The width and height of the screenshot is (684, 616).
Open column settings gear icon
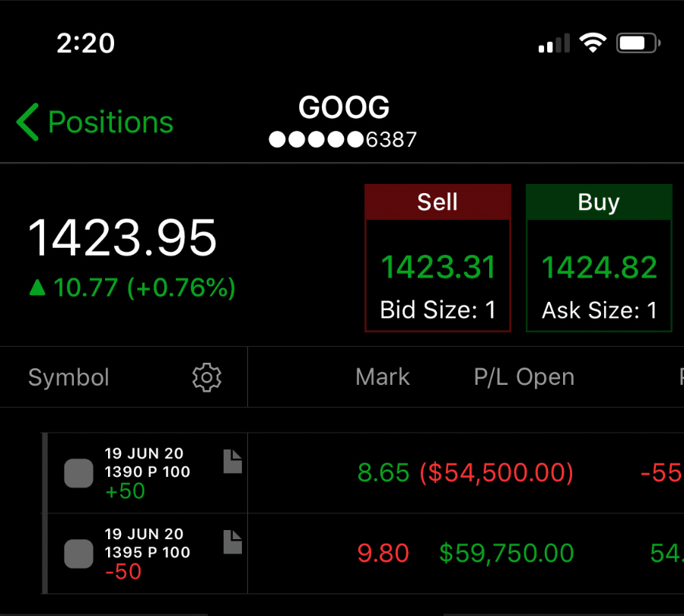click(x=207, y=377)
